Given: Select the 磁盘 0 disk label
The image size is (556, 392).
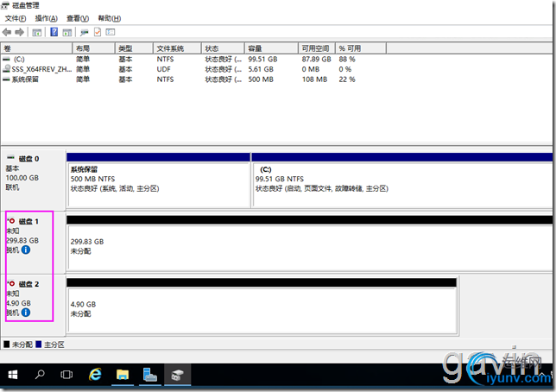Looking at the screenshot, I should pyautogui.click(x=28, y=159).
